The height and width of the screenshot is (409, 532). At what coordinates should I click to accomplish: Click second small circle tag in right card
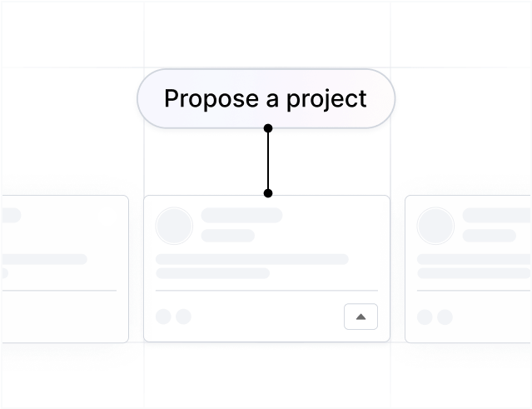(x=445, y=317)
